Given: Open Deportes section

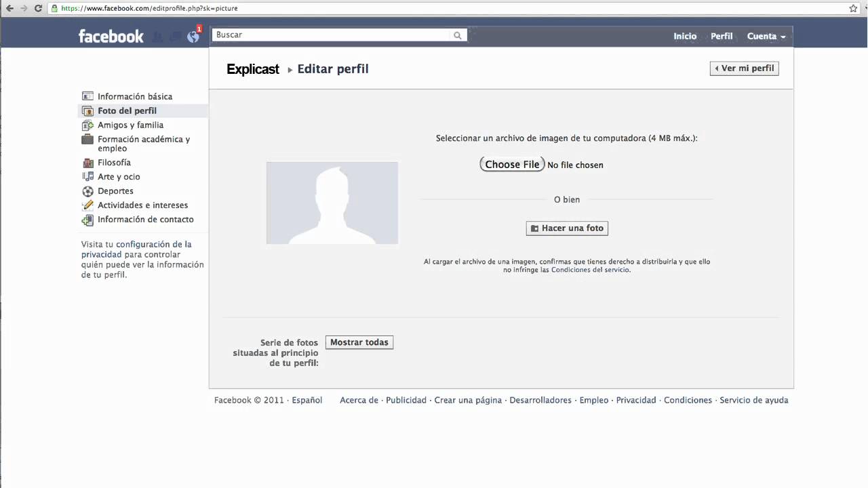Looking at the screenshot, I should (115, 191).
